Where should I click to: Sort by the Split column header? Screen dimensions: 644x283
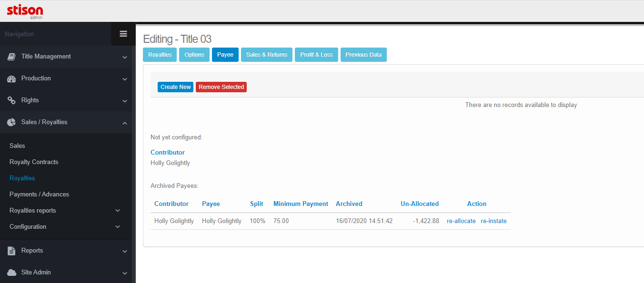tap(257, 204)
